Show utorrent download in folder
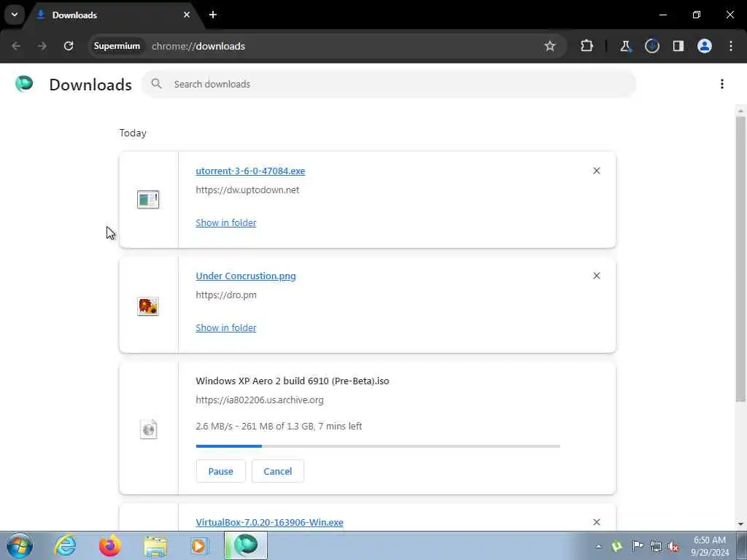747x560 pixels. coord(226,223)
